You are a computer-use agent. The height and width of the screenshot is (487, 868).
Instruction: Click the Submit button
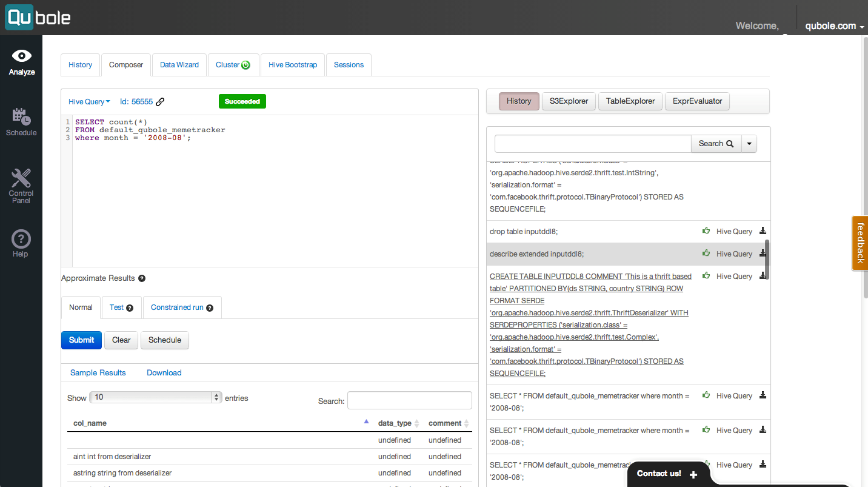pyautogui.click(x=81, y=340)
